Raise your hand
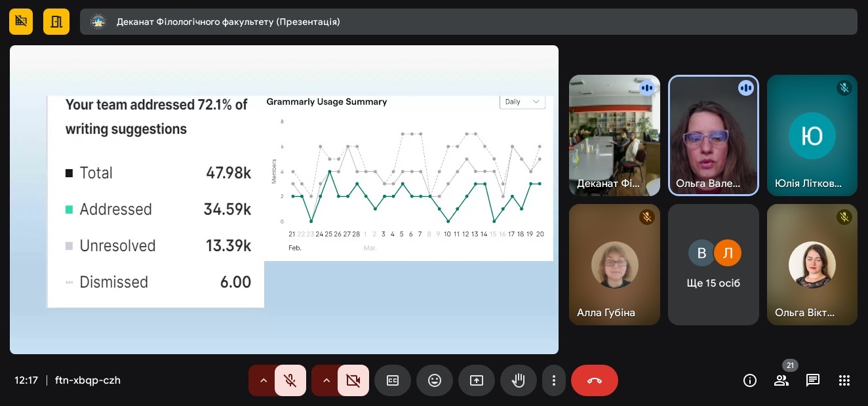Viewport: 868px width, 406px height. point(519,380)
